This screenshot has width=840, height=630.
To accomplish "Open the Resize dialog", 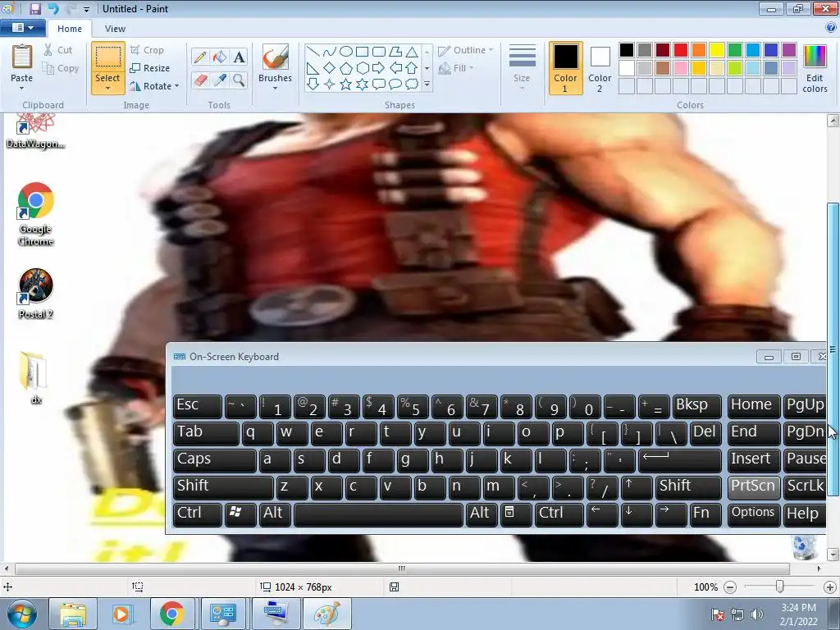I will 150,68.
